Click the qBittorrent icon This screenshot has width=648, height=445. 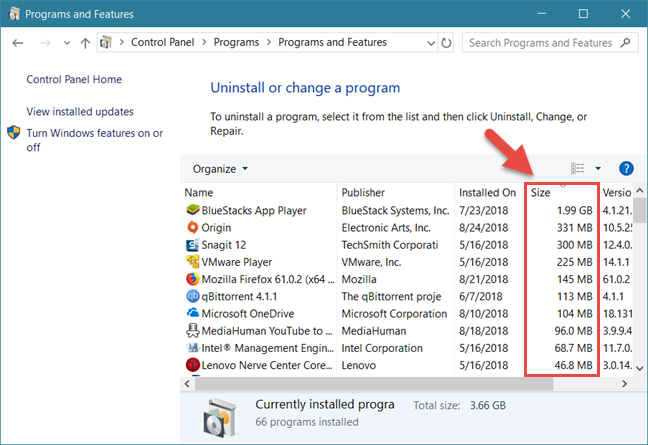tap(193, 296)
